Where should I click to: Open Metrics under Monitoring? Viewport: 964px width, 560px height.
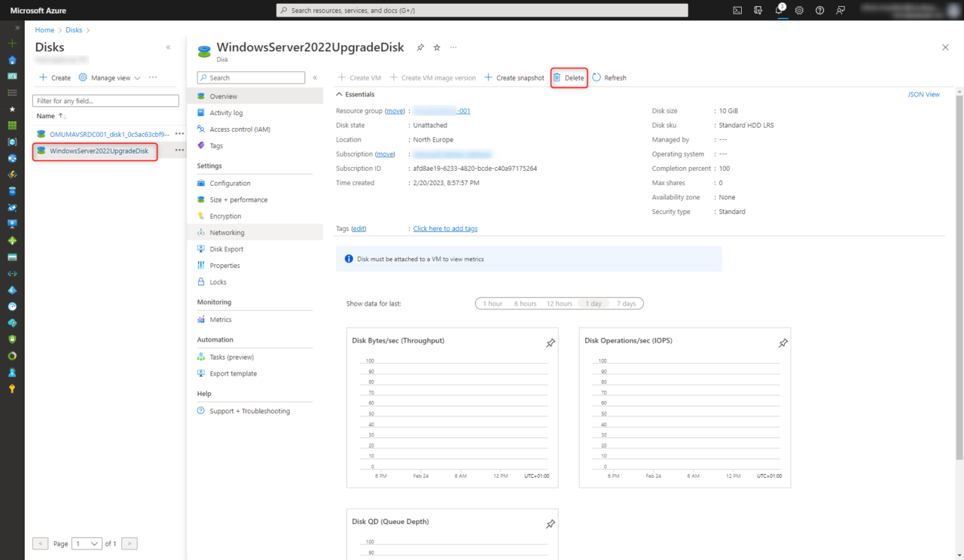[x=222, y=319]
